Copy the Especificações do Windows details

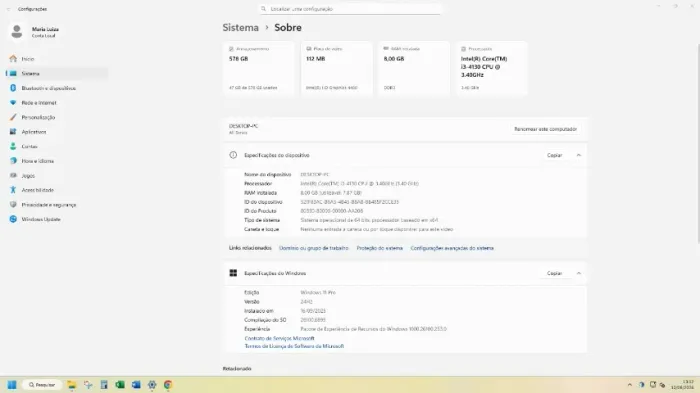(554, 273)
